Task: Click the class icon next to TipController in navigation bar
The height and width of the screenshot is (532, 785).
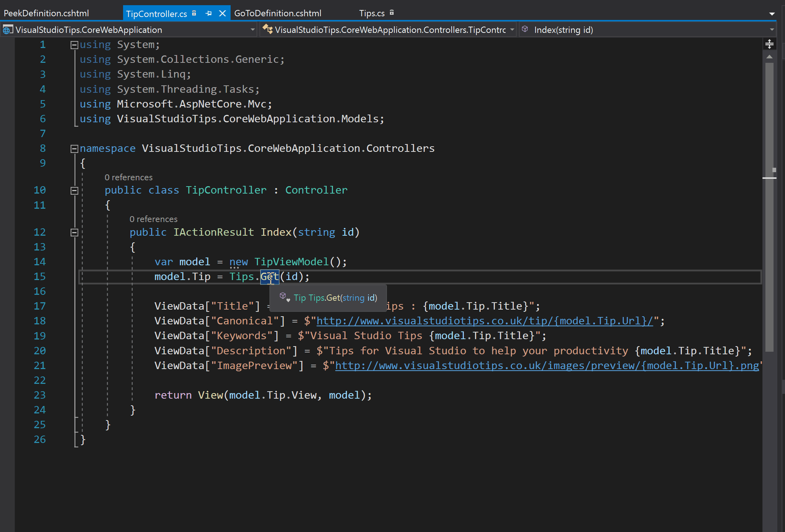Action: point(268,30)
